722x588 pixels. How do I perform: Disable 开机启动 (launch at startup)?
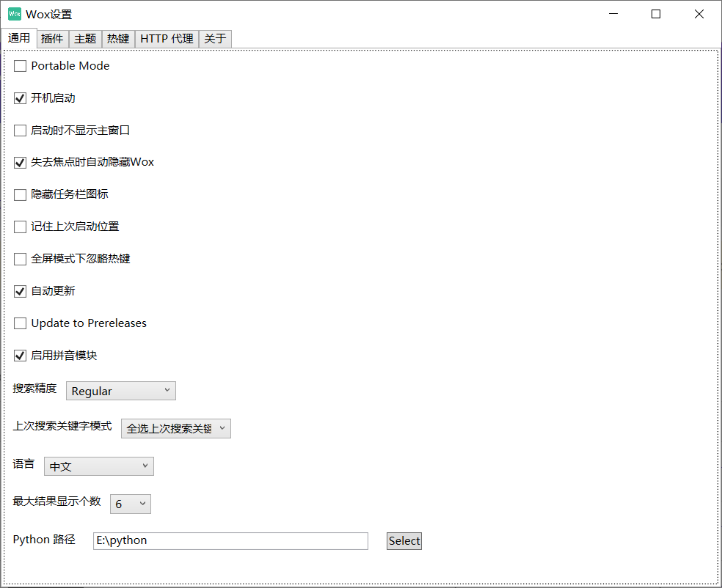(x=20, y=98)
